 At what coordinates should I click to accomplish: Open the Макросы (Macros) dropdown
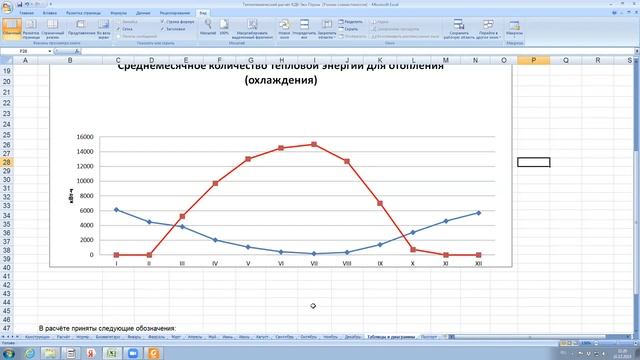(514, 29)
